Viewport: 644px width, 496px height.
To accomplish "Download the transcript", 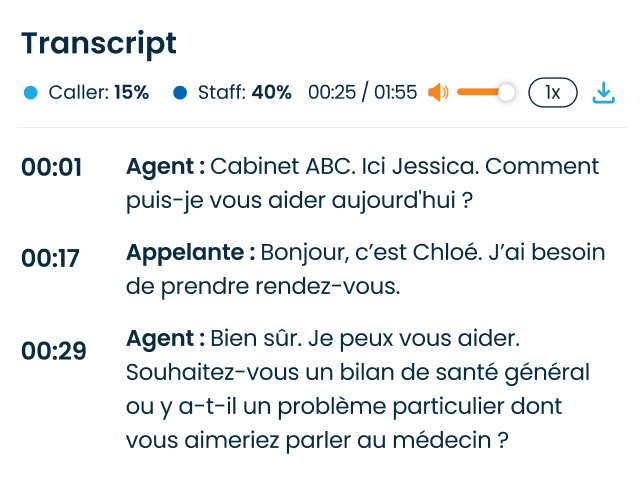I will [x=602, y=93].
